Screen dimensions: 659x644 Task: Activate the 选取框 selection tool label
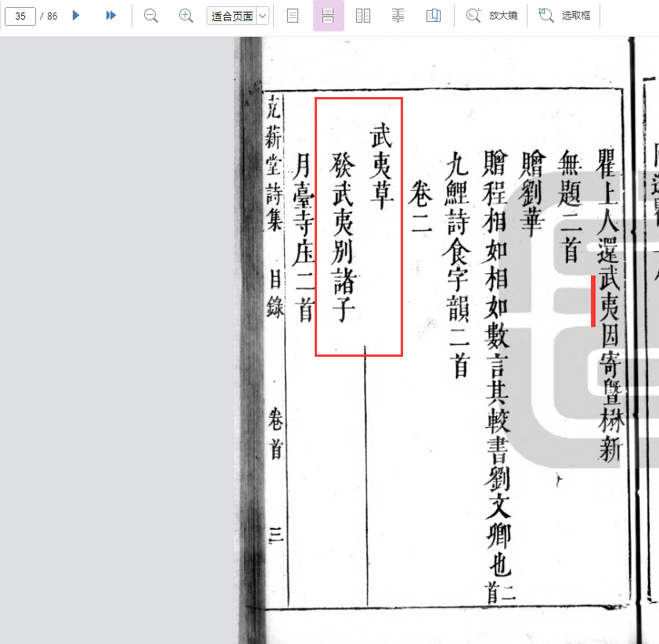click(576, 16)
